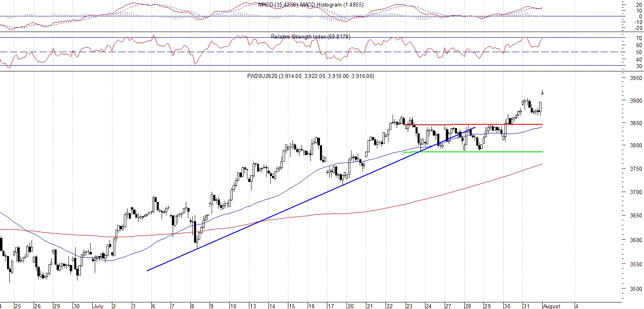Image resolution: width=644 pixels, height=309 pixels.
Task: Click the 70 level on RSI axis
Action: [x=639, y=38]
